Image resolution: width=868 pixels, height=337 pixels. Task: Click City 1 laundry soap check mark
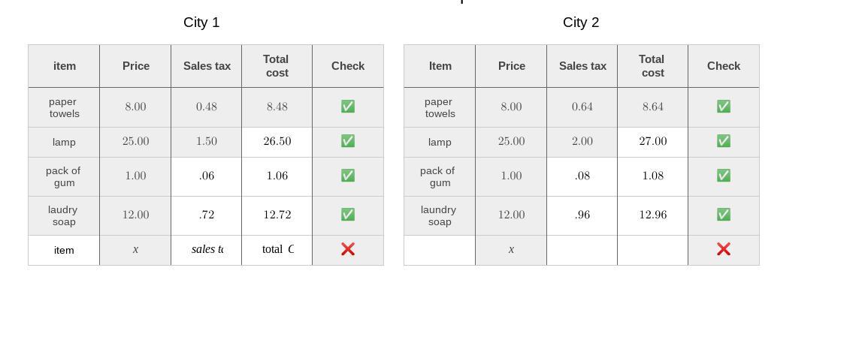[x=348, y=215]
